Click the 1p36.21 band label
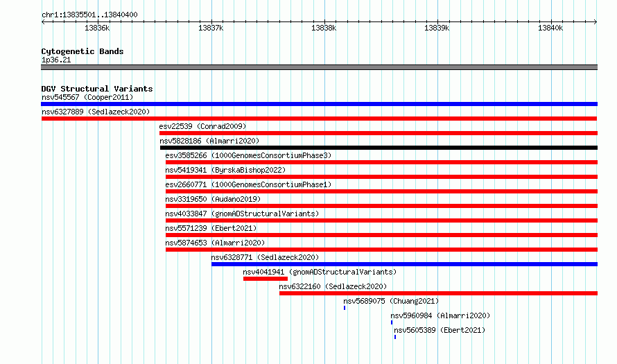Viewport: 617px width, 364px height. [56, 60]
